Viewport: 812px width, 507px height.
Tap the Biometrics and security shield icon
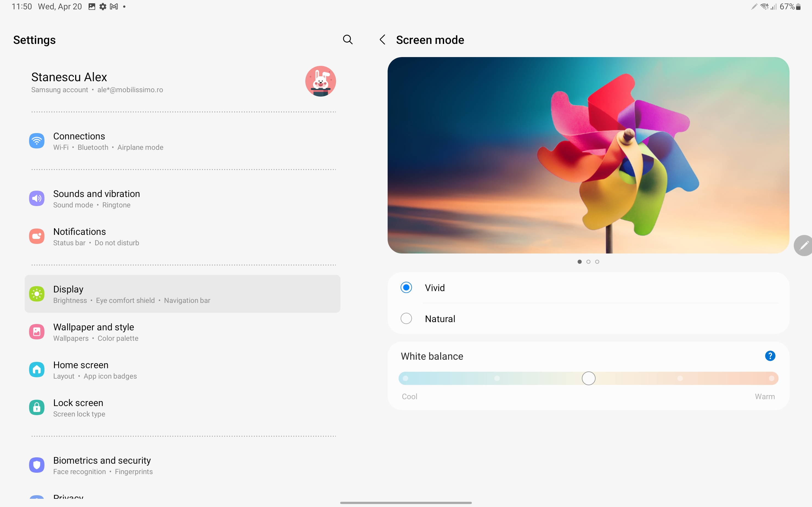pyautogui.click(x=36, y=465)
